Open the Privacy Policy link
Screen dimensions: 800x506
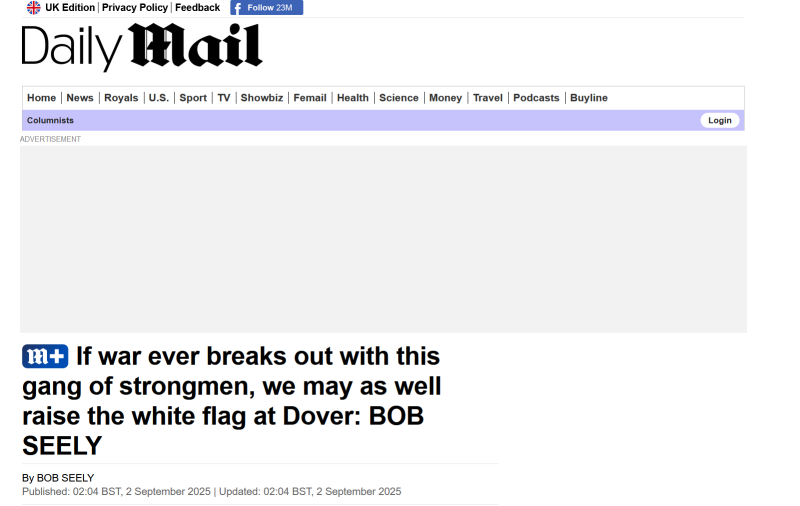point(135,8)
